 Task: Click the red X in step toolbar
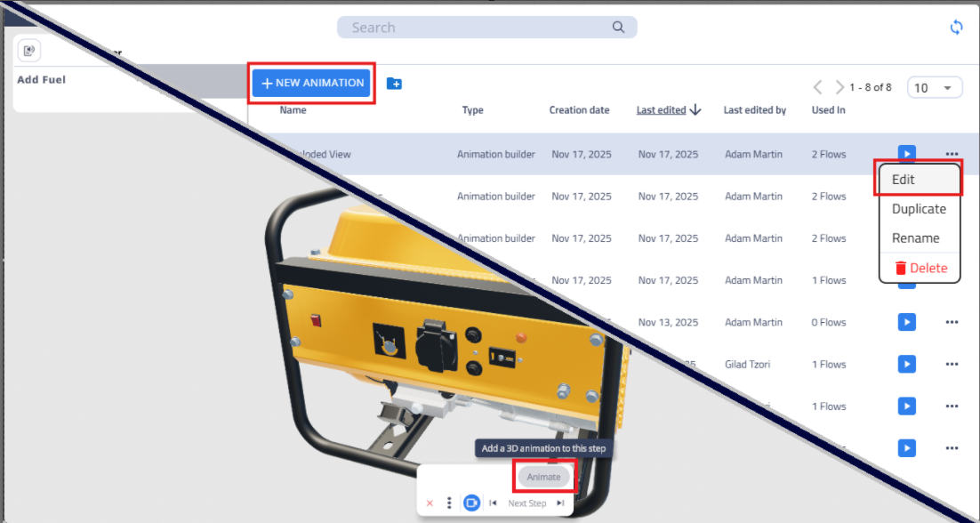(x=430, y=503)
